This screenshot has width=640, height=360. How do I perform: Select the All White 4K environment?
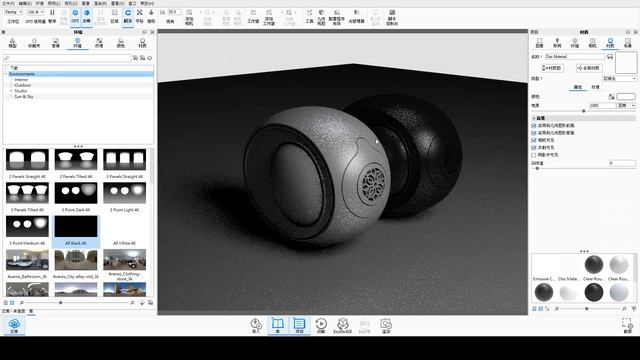pyautogui.click(x=124, y=231)
